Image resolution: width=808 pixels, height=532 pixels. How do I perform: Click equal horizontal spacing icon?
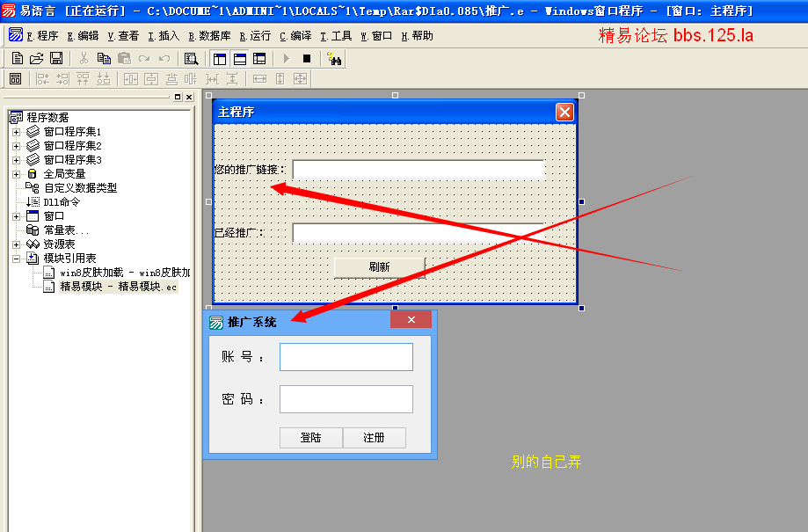(x=212, y=79)
